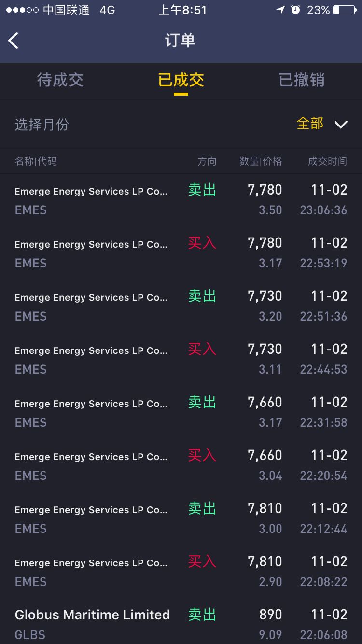
Task: Switch to the 待成交 tab
Action: point(60,80)
